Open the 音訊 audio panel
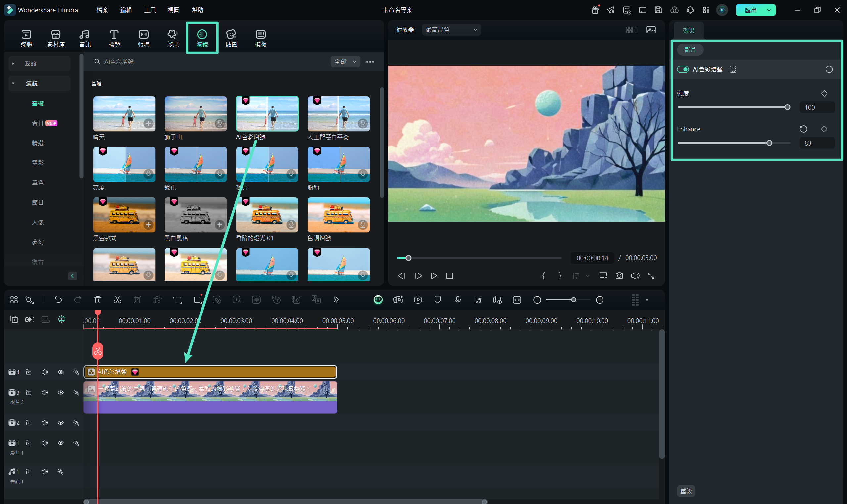 pyautogui.click(x=85, y=38)
